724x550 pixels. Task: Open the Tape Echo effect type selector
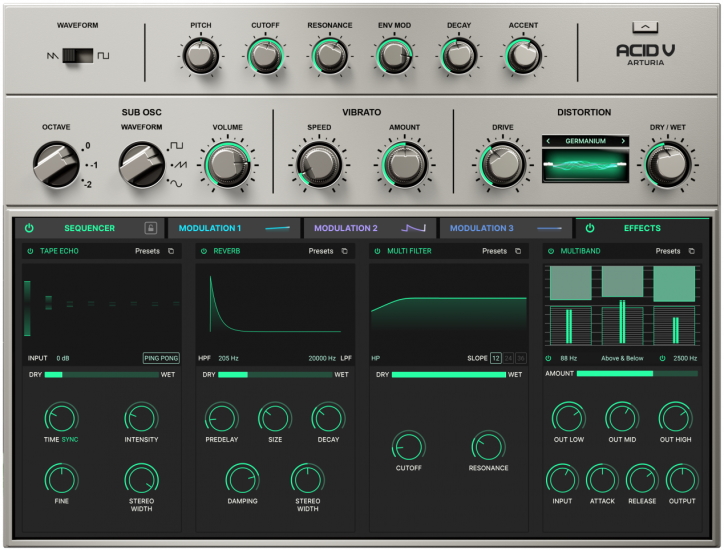(59, 251)
